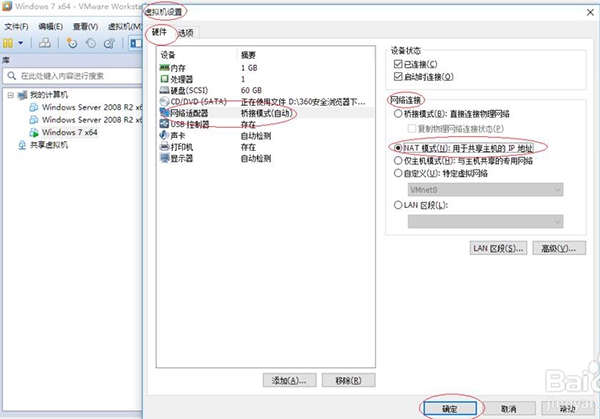
Task: Click the snapshot manager toolbar icon
Action: coord(109,43)
